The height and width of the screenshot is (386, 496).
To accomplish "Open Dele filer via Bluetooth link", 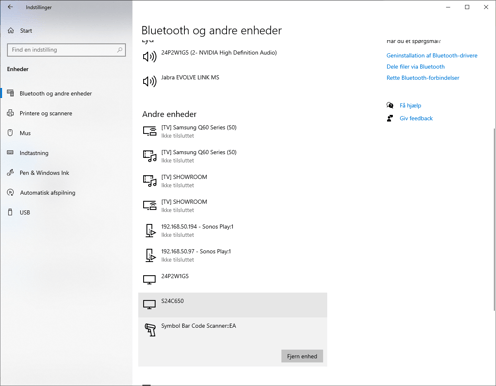I will [415, 67].
